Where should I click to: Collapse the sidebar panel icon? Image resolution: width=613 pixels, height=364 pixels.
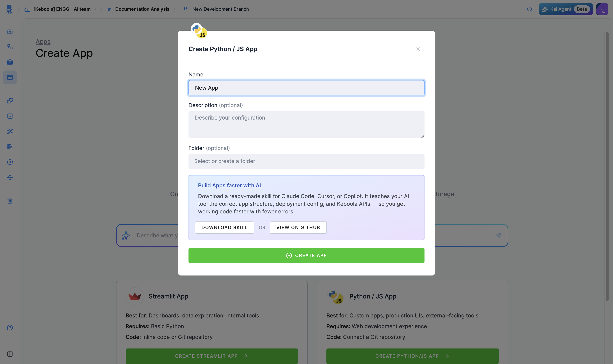(10, 354)
